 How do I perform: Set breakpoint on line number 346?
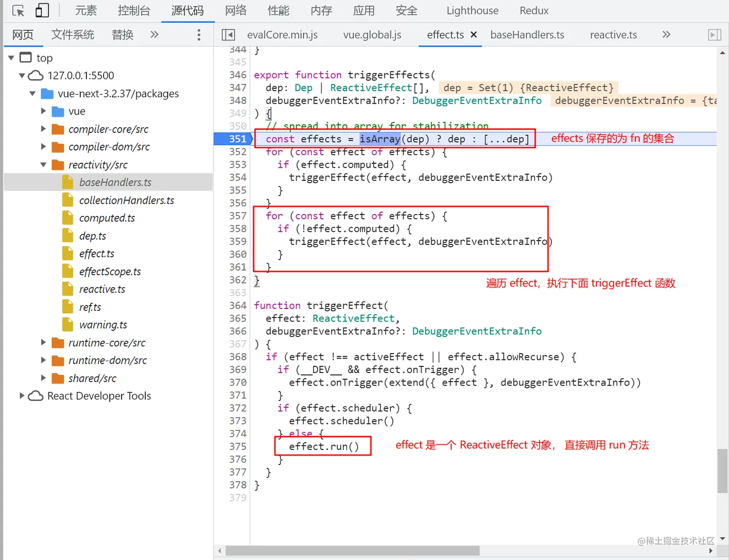point(238,75)
